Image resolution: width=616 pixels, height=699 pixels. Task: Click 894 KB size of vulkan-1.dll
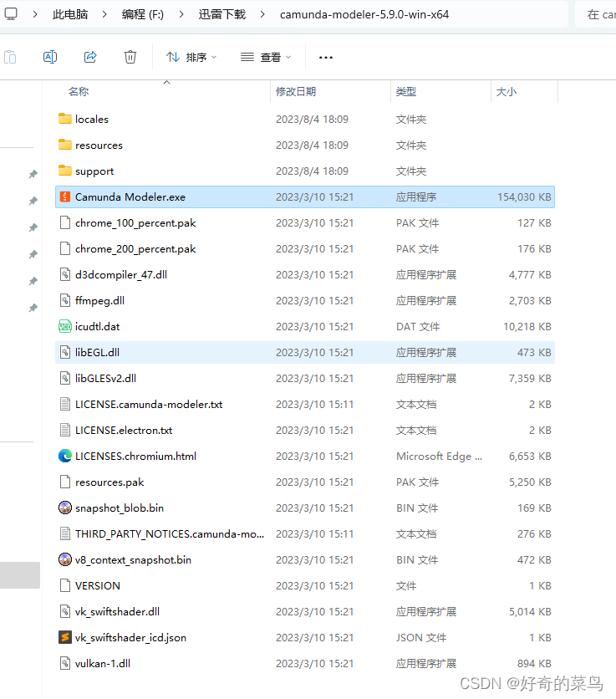coord(534,663)
